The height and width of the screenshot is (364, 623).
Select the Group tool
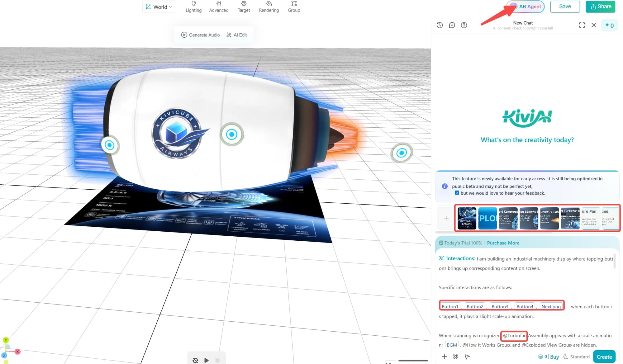tap(294, 7)
